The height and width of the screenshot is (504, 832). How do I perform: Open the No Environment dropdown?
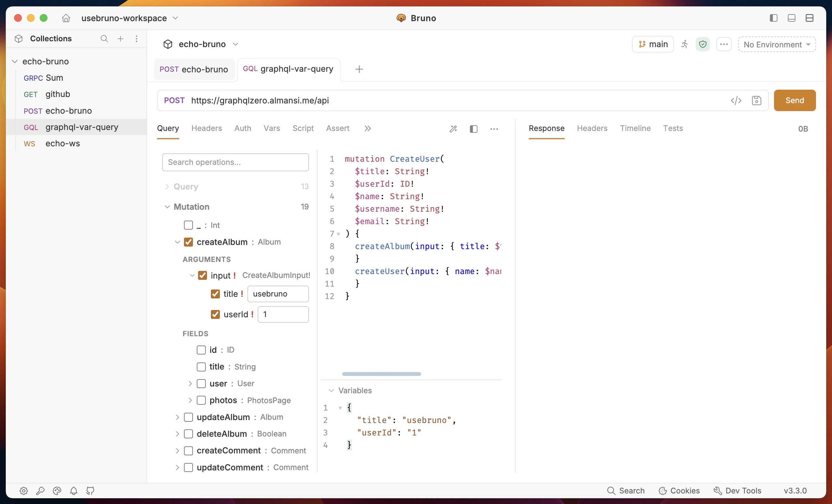click(x=777, y=44)
